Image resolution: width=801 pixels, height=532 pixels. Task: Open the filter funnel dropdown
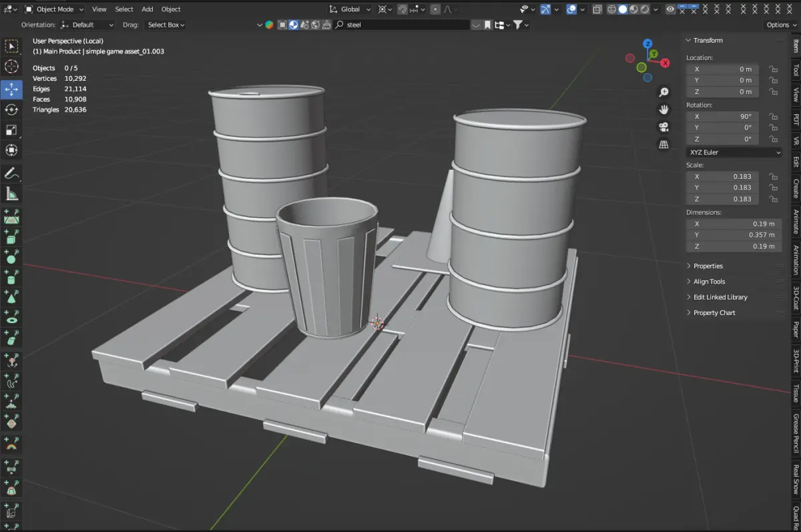(521, 25)
